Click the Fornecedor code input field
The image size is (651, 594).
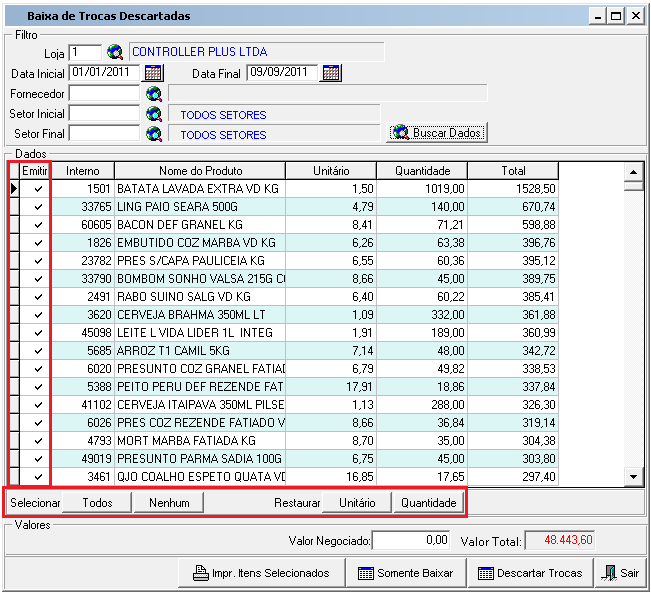pos(104,93)
